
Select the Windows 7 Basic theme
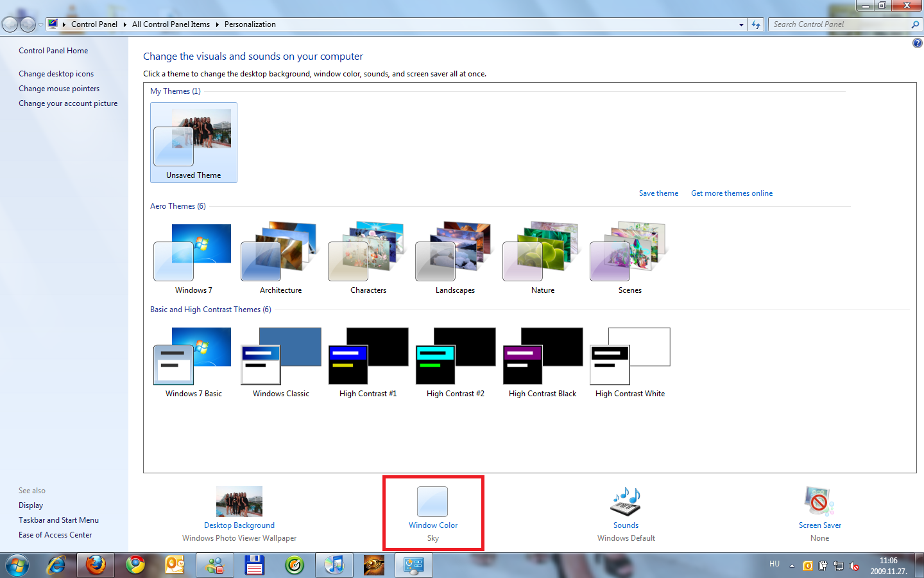194,362
